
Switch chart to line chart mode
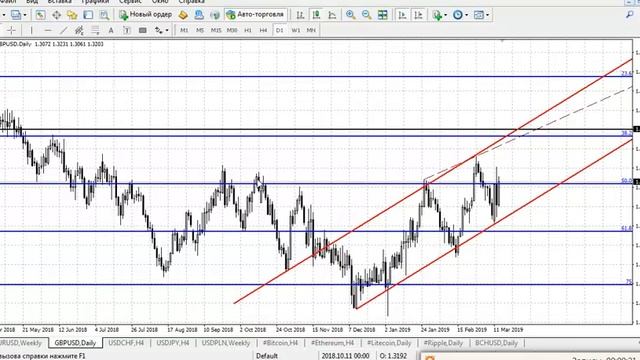(x=332, y=15)
